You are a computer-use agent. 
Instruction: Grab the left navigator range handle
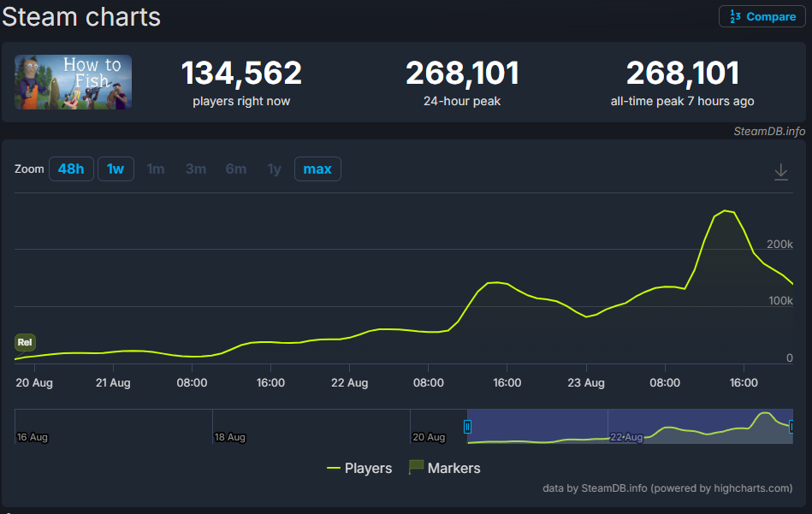tap(467, 427)
